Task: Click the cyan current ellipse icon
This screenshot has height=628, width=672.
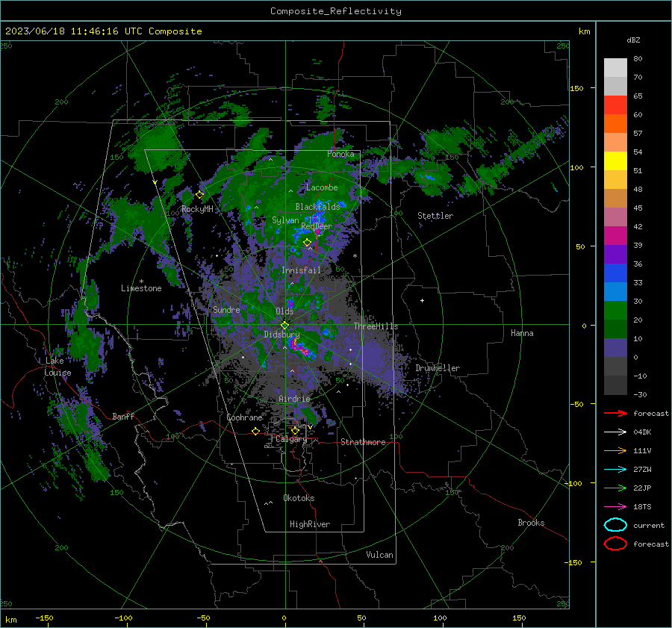Action: click(x=615, y=525)
